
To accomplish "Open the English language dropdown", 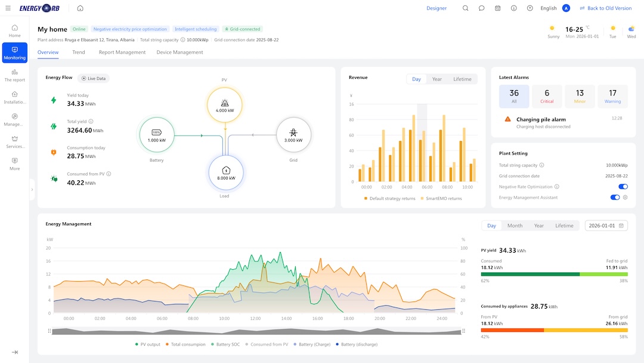I will (x=549, y=8).
